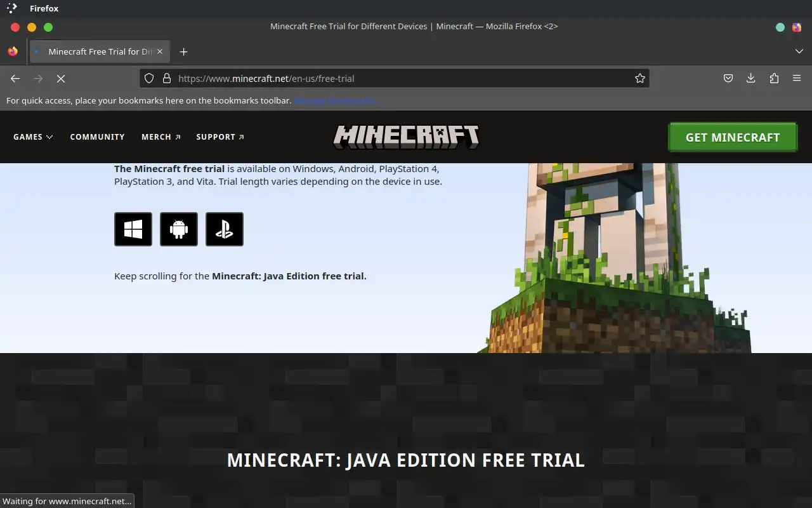Screen dimensions: 812x508
Task: Click the 'Waiting for www.minecraft.net' status text
Action: click(67, 501)
